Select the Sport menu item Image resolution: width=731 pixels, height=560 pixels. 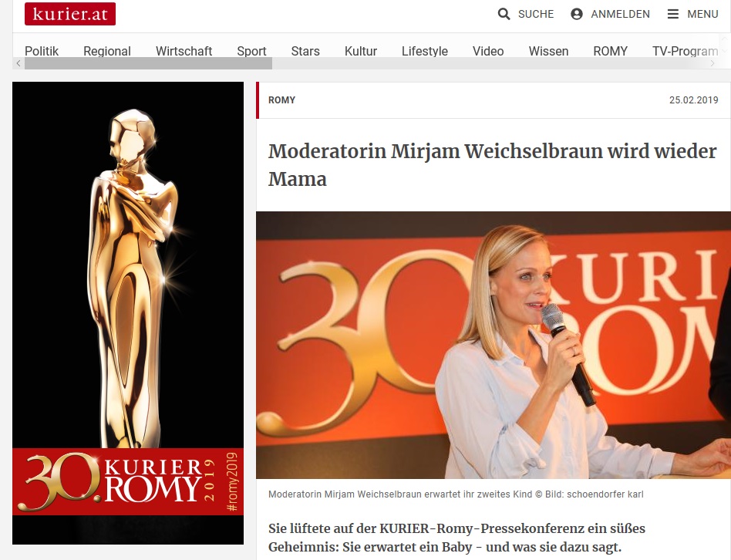[251, 51]
